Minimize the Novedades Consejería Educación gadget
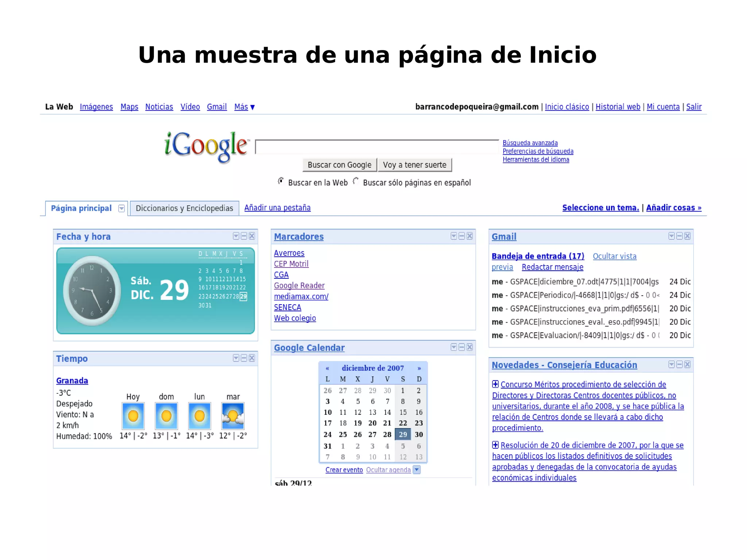 (680, 364)
